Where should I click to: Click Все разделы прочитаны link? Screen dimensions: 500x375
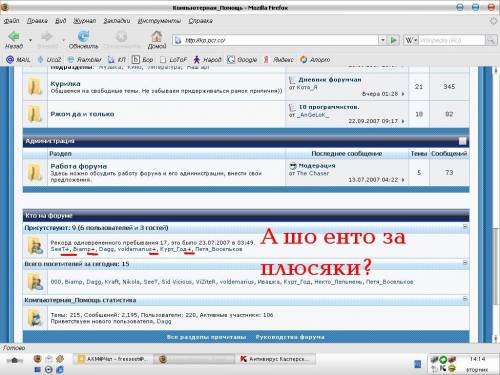point(206,337)
